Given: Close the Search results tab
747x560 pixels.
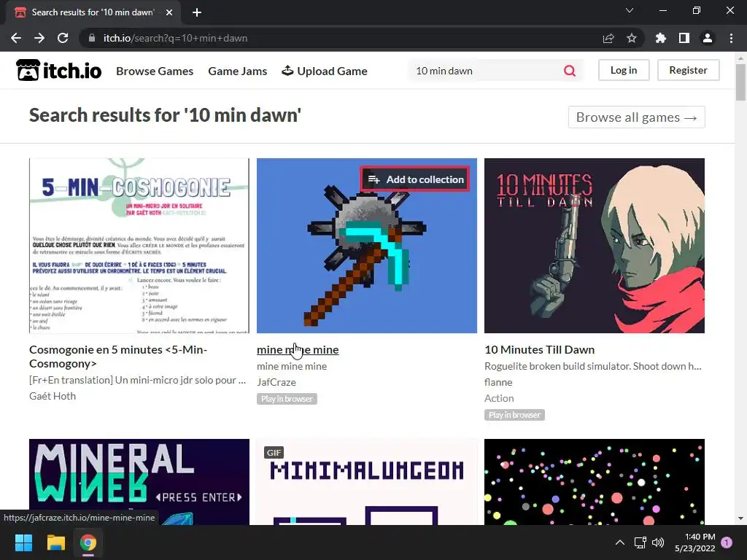Looking at the screenshot, I should (x=169, y=12).
